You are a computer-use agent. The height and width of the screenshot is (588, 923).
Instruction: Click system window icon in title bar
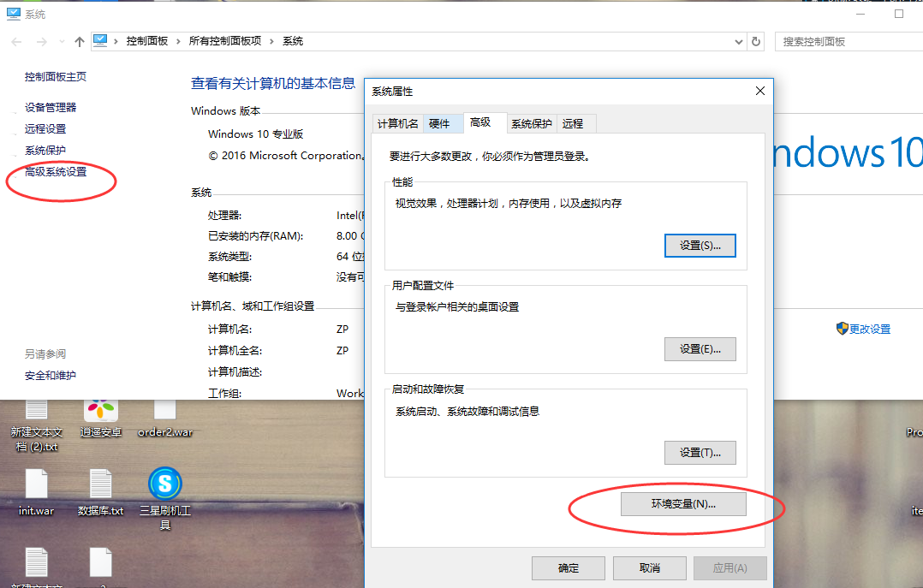coord(14,14)
